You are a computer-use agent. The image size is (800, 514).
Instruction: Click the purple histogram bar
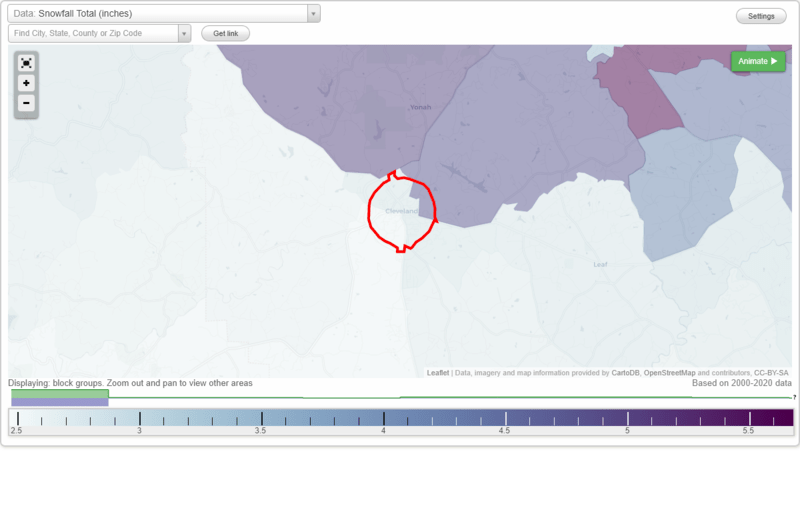[x=60, y=402]
